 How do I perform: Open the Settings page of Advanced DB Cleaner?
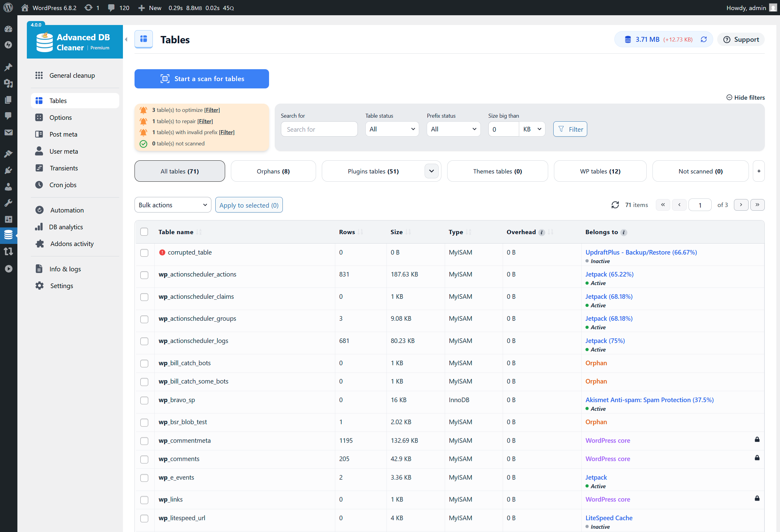[x=61, y=285]
